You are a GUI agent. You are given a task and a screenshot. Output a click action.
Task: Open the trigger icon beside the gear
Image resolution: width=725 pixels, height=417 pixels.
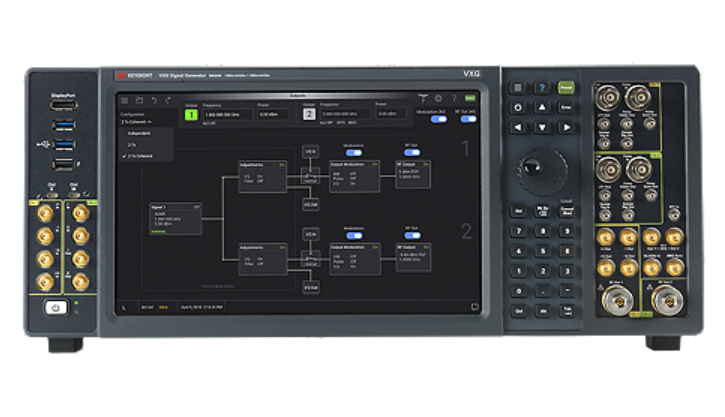[x=423, y=98]
